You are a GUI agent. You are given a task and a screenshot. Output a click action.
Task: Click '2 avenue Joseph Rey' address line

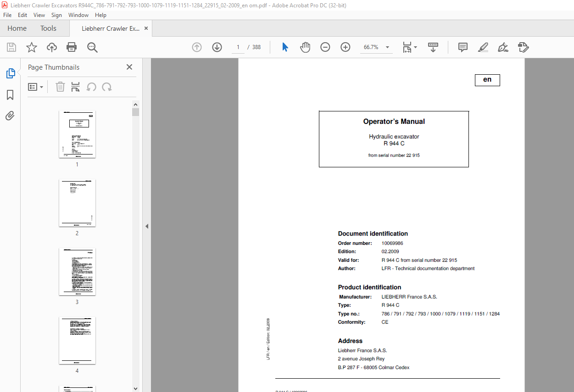(361, 359)
